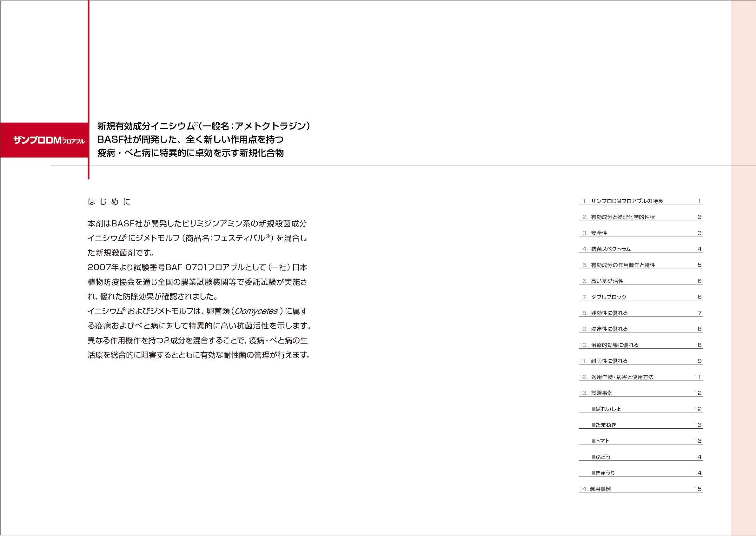Open the ぶどう sub-entry
Viewport: 756px width, 536px height.
601,457
